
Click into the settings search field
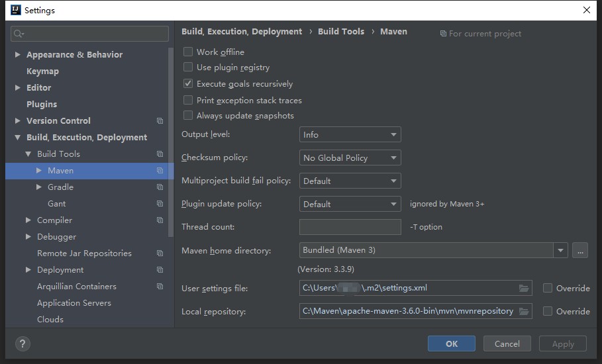pyautogui.click(x=89, y=34)
